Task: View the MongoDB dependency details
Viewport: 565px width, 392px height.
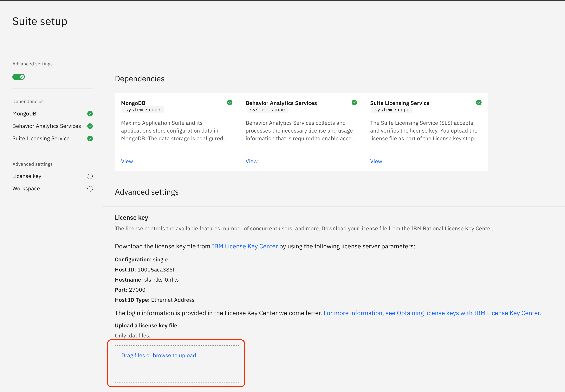Action: pos(127,161)
